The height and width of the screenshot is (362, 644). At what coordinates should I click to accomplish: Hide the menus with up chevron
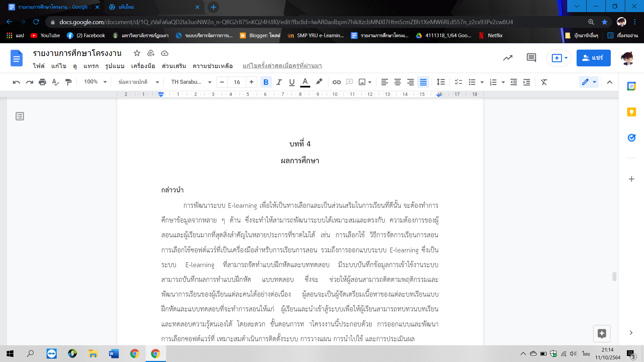[x=609, y=82]
